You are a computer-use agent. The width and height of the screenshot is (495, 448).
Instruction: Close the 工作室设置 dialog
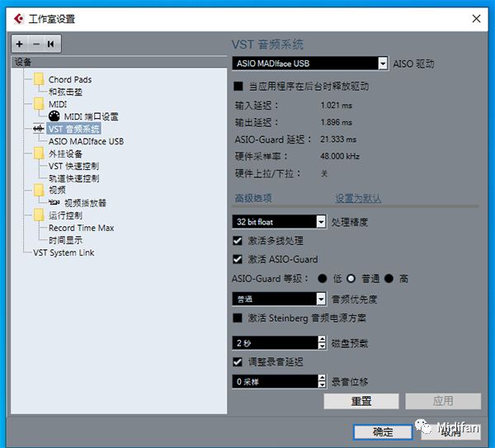point(476,19)
